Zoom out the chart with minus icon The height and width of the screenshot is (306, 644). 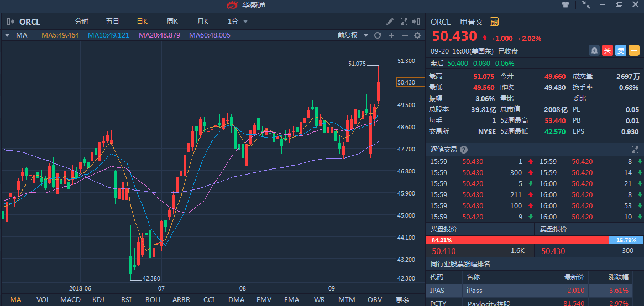[x=405, y=35]
